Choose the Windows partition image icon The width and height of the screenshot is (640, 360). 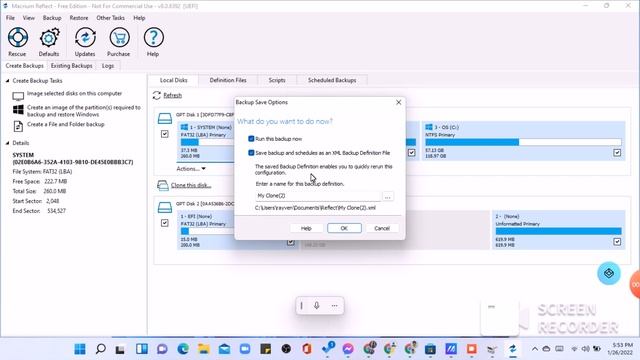[x=18, y=110]
